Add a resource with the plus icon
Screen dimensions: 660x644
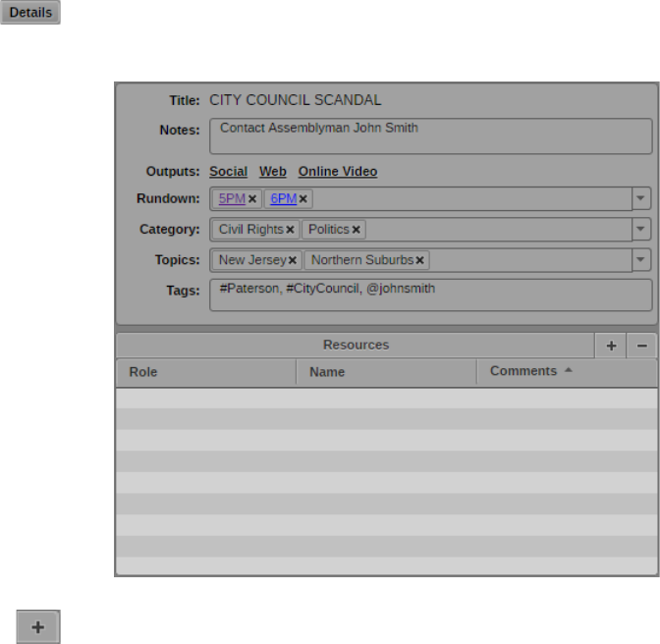(611, 346)
